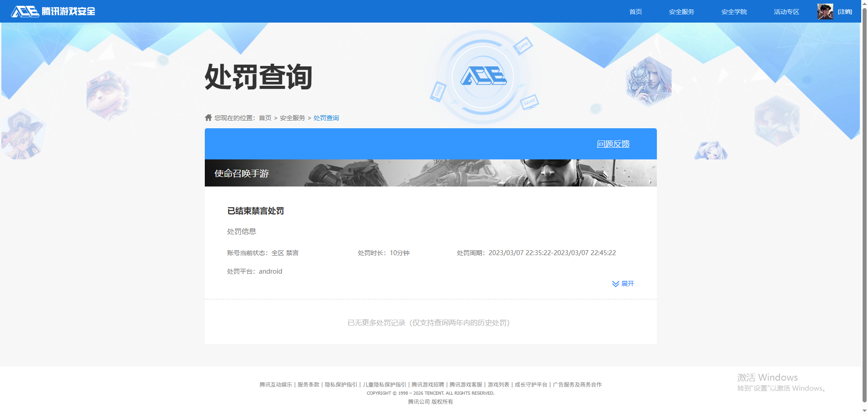Viewport: 868px width, 415px height.
Task: Switch to 活动专区 section
Action: (786, 11)
